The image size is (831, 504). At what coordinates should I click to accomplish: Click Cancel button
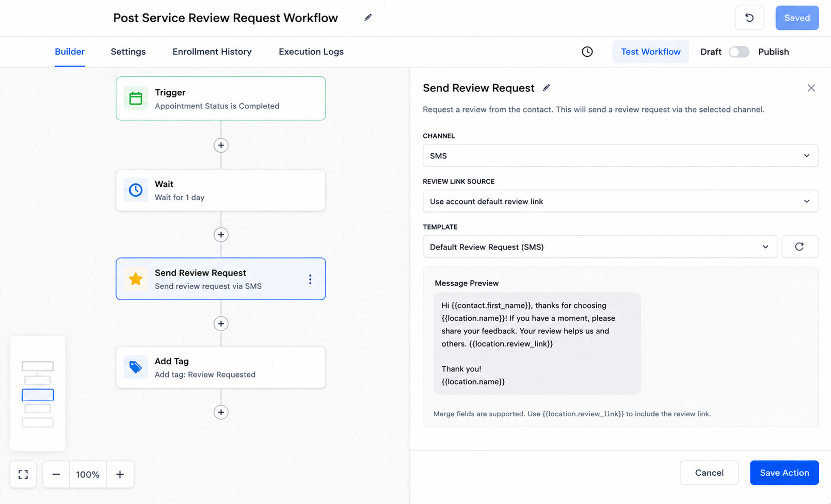click(x=709, y=473)
